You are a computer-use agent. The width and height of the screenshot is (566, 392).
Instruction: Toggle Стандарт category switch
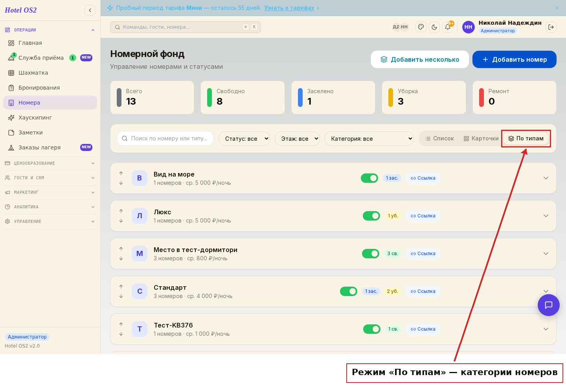(349, 291)
